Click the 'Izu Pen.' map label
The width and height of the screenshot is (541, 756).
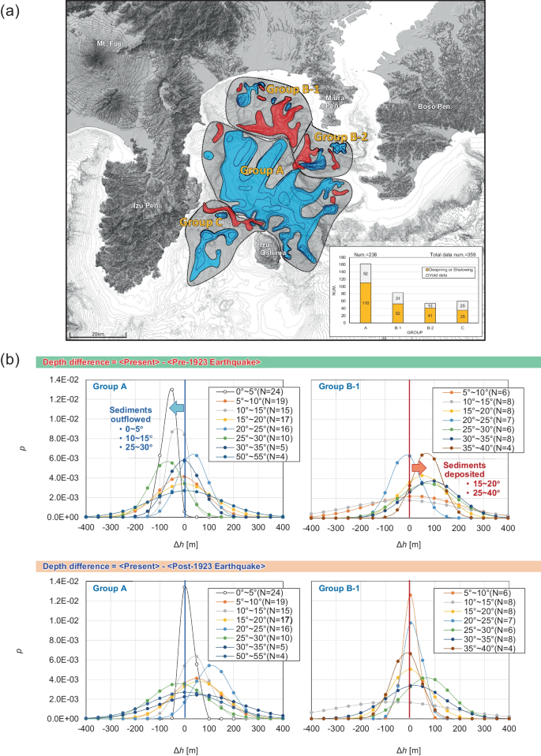pyautogui.click(x=147, y=206)
